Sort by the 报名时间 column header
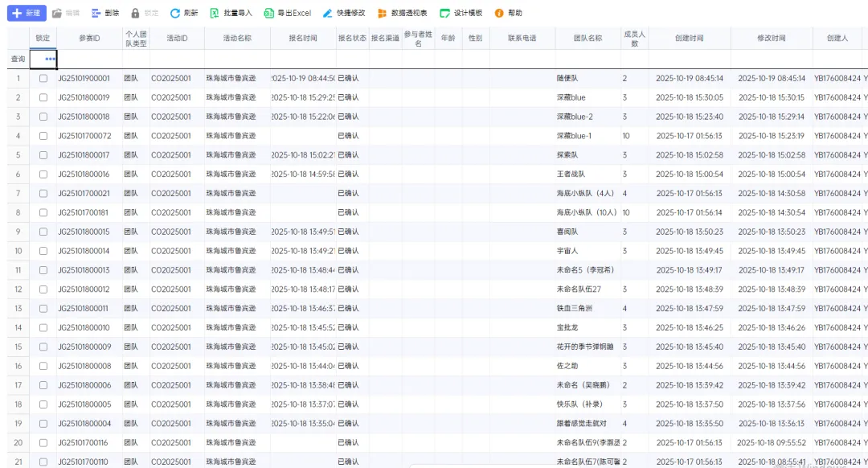This screenshot has width=868, height=468. pos(303,38)
